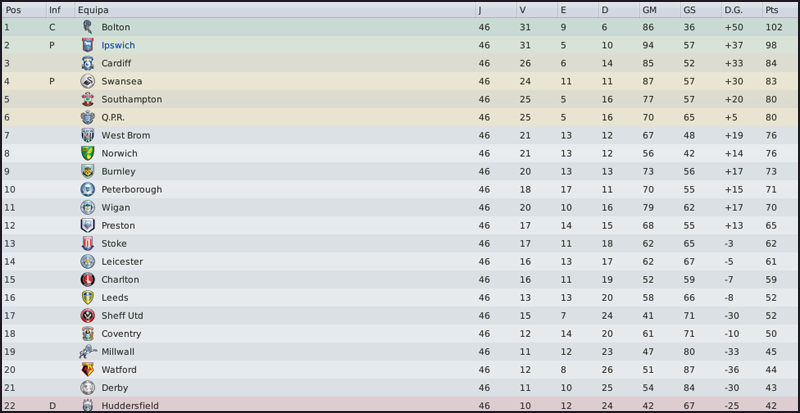Screen dimensions: 800x413
Task: Click the Millwall club badge
Action: (x=87, y=352)
